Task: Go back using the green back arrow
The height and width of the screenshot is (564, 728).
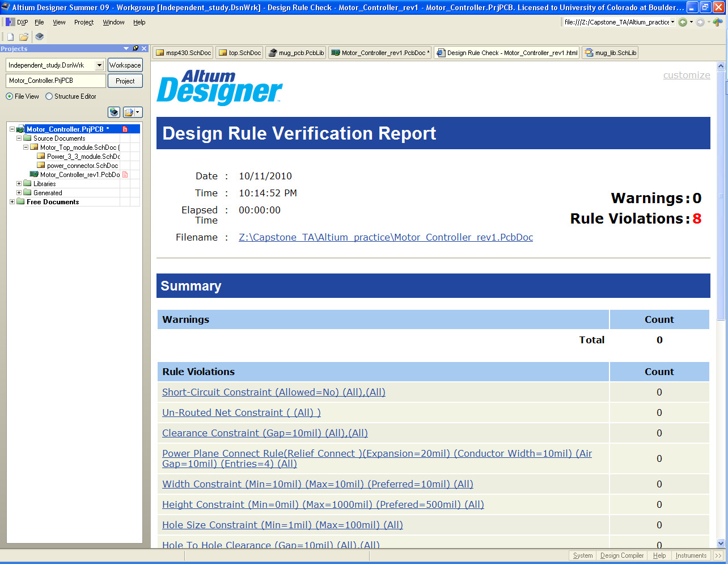Action: click(x=683, y=22)
